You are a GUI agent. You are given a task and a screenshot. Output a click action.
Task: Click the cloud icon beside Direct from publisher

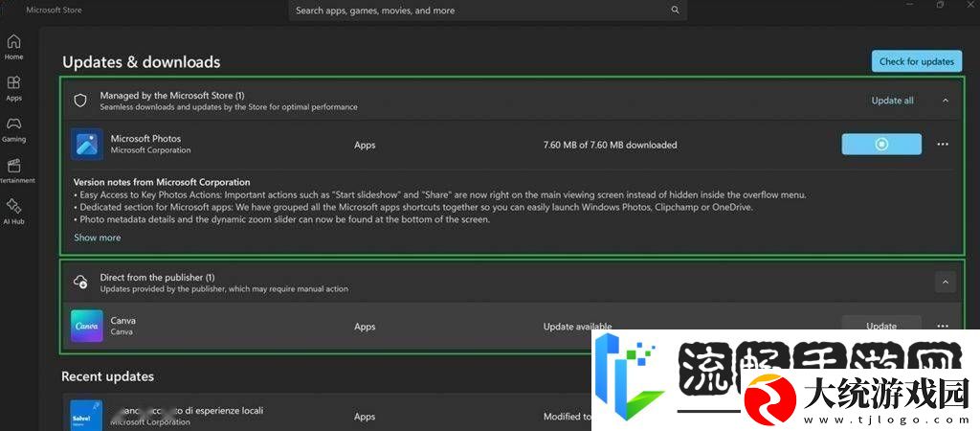(80, 283)
